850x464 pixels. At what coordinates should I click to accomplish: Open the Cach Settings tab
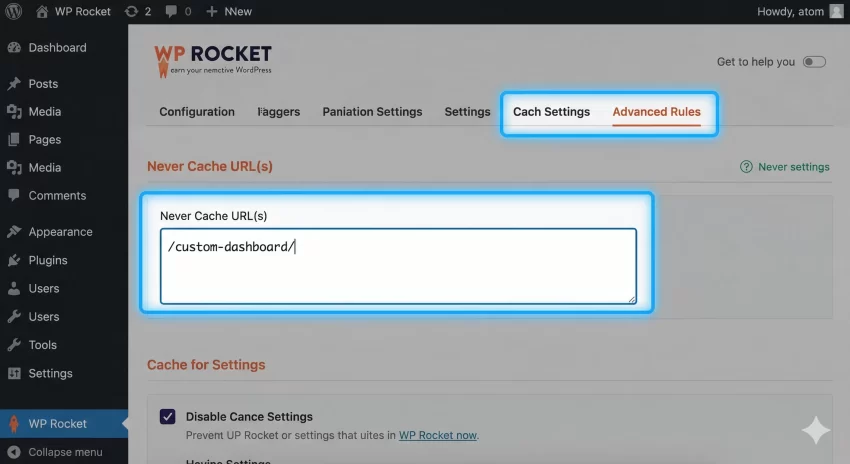pos(551,112)
